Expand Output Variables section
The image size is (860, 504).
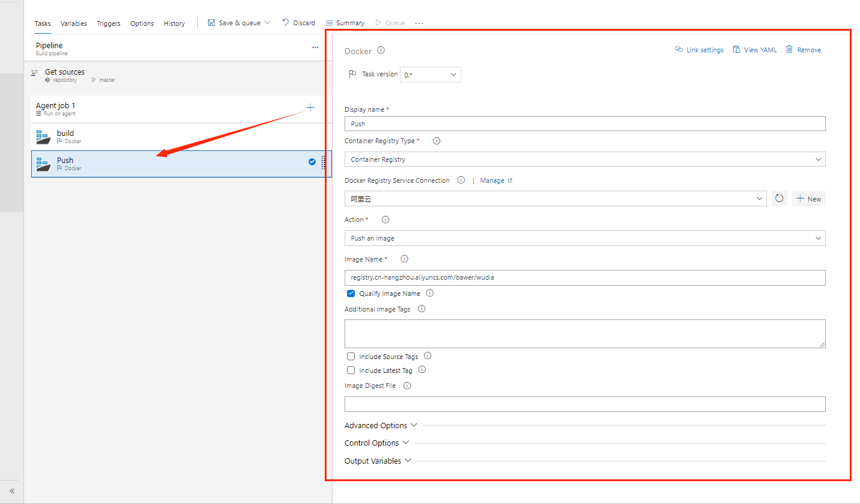378,461
